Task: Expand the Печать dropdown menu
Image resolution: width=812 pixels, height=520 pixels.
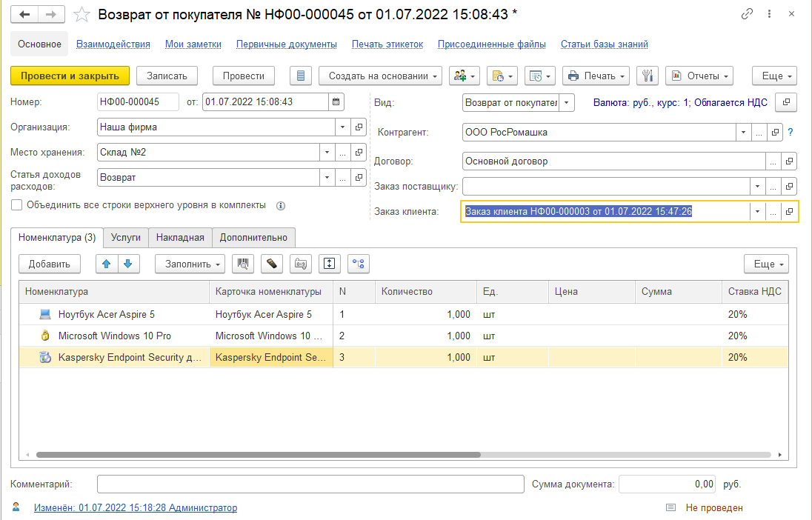Action: [x=596, y=76]
